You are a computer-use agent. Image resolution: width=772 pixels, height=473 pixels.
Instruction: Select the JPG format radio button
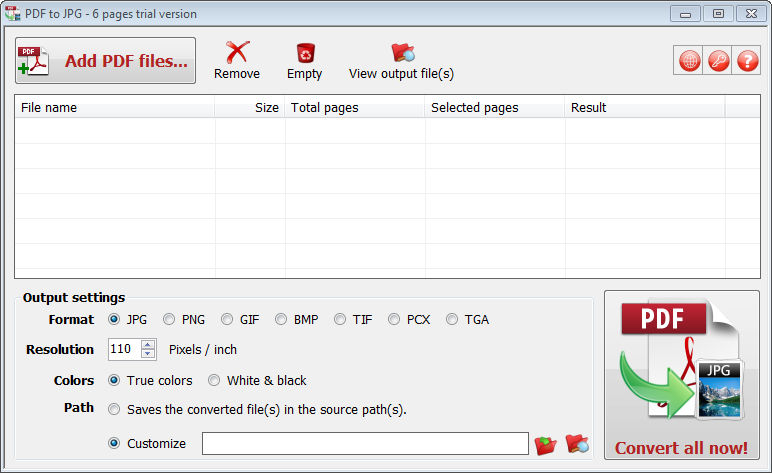pos(114,319)
